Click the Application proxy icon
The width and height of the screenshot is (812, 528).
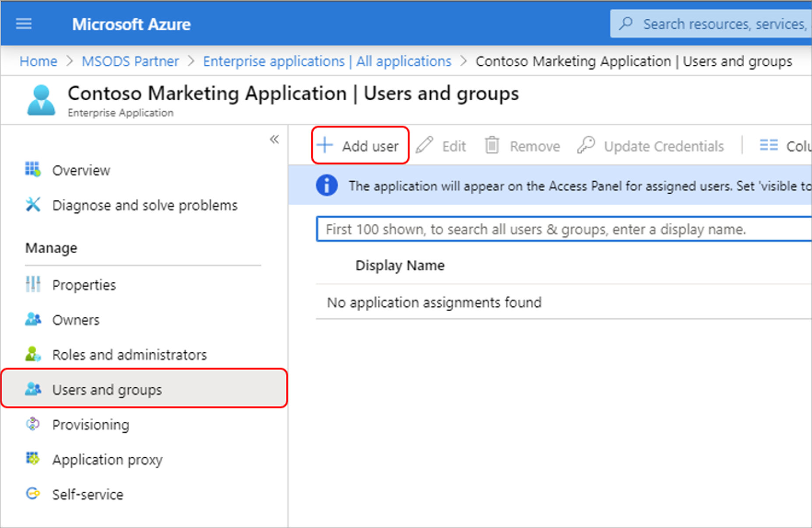[x=33, y=458]
